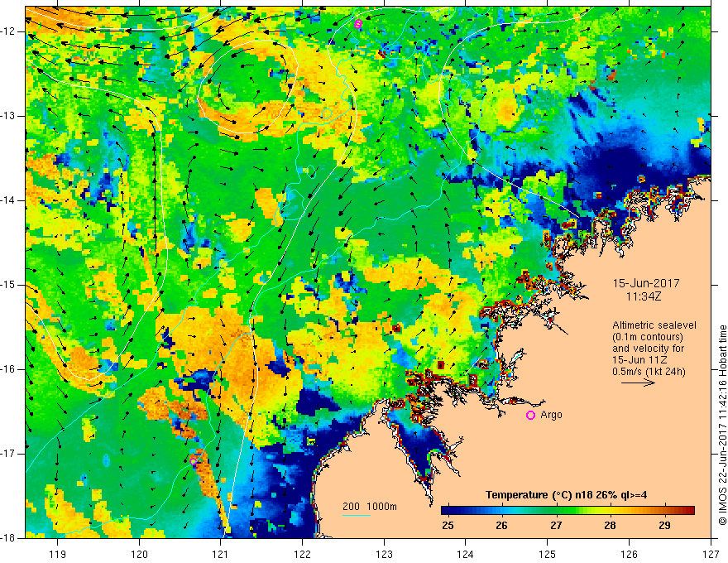Click the Argo float marker near 120.7E, 17S
The image size is (728, 563).
coord(193,461)
